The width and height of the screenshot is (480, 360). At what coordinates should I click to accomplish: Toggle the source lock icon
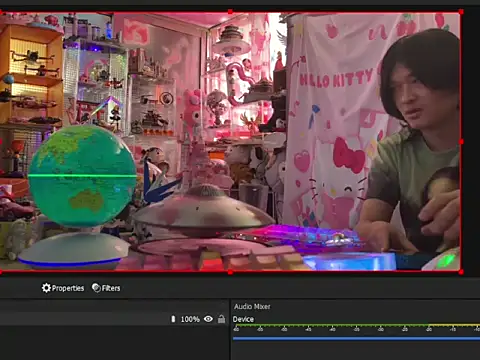[x=221, y=319]
